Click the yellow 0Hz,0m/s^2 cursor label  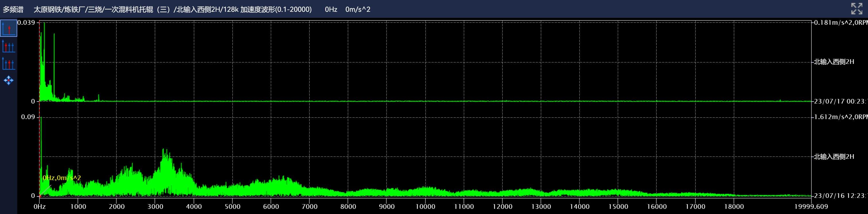coord(62,178)
